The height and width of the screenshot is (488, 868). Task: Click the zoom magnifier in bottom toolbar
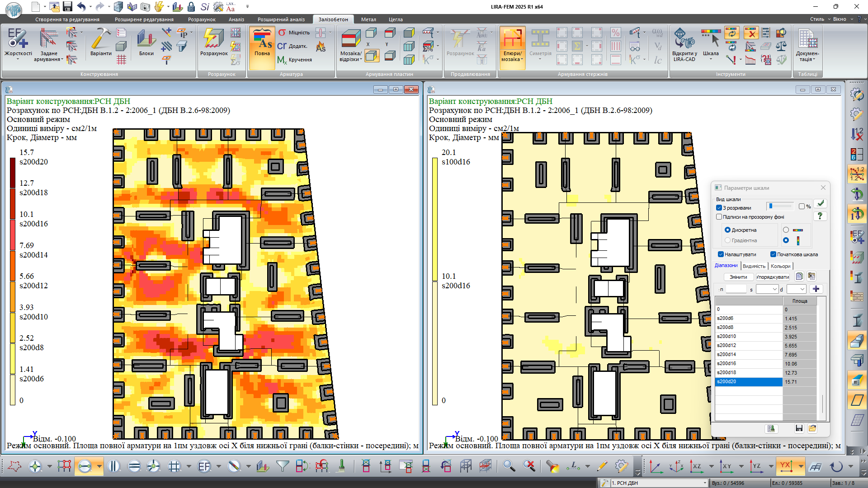[509, 466]
